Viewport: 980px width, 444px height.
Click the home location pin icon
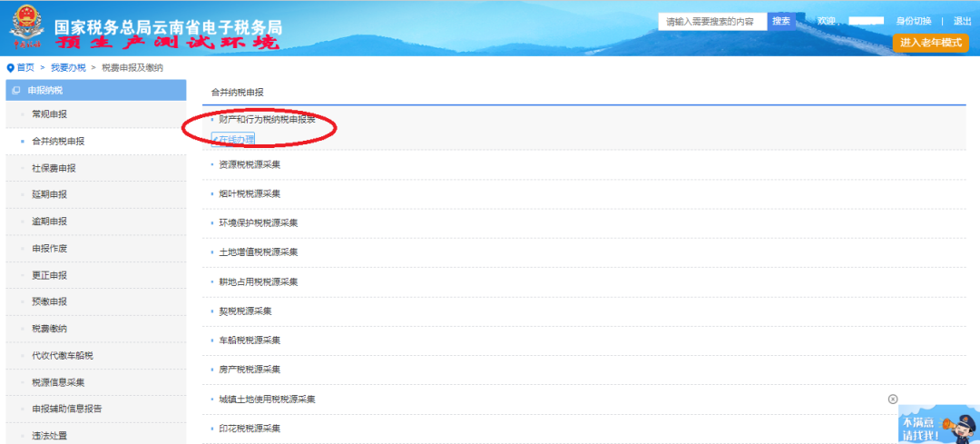pyautogui.click(x=10, y=68)
